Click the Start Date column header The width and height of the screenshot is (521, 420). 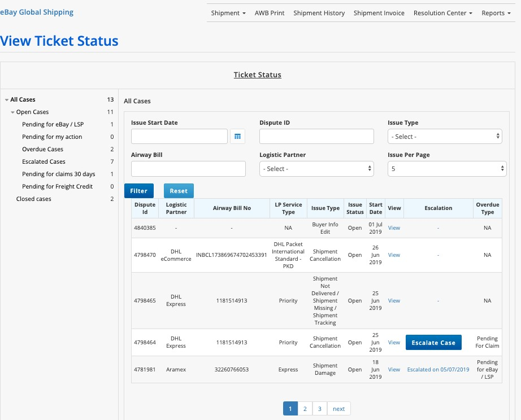375,208
